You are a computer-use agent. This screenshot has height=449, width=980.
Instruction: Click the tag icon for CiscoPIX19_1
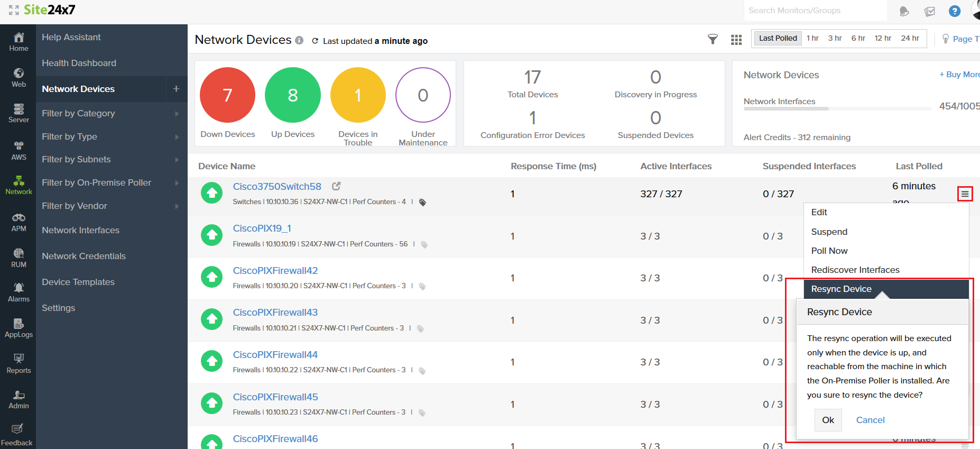[424, 244]
